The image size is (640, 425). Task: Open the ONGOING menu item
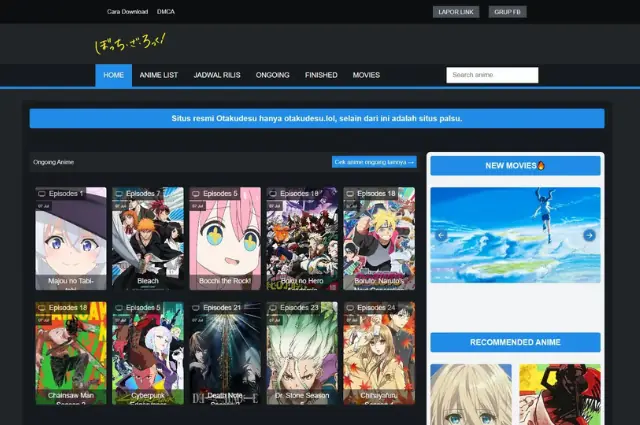pos(272,75)
